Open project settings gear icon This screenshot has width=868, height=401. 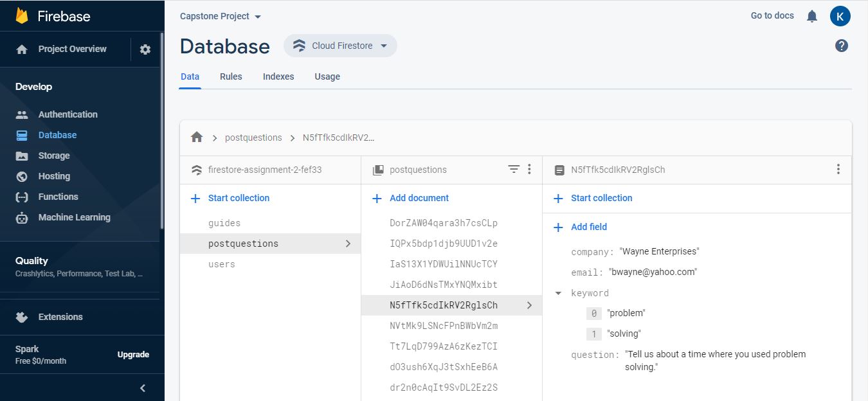click(145, 49)
